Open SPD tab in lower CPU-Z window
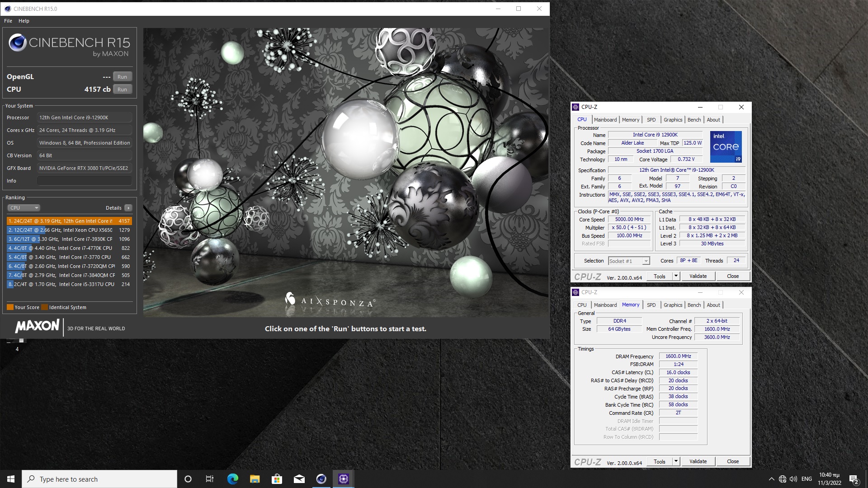 651,305
